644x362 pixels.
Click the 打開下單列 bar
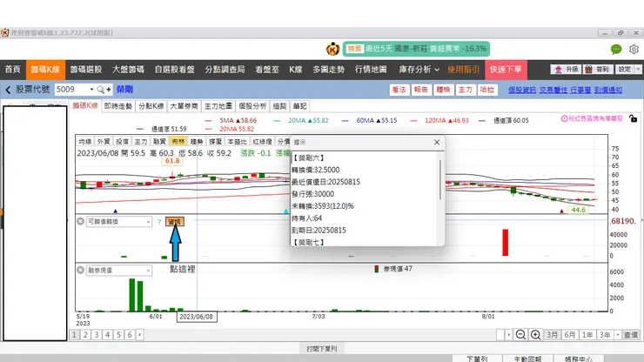point(322,348)
